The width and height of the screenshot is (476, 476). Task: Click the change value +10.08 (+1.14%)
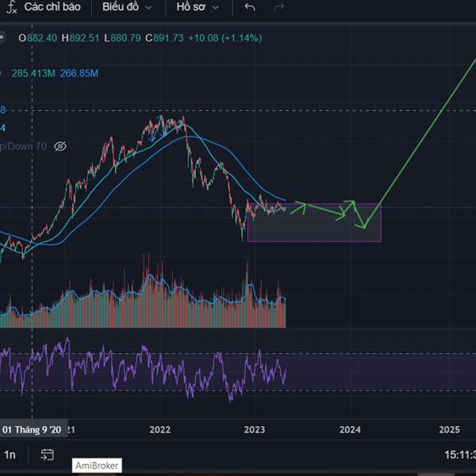[x=225, y=38]
